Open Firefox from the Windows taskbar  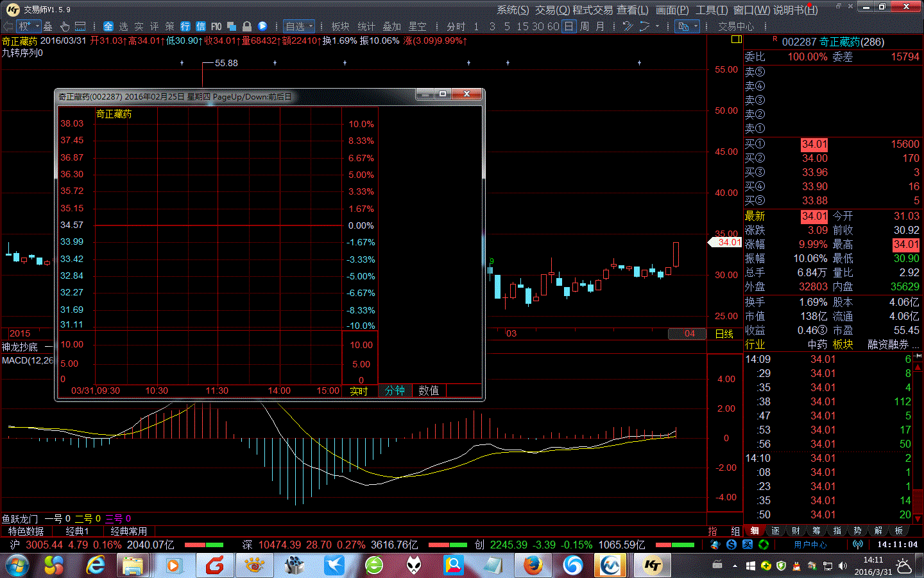coord(533,565)
